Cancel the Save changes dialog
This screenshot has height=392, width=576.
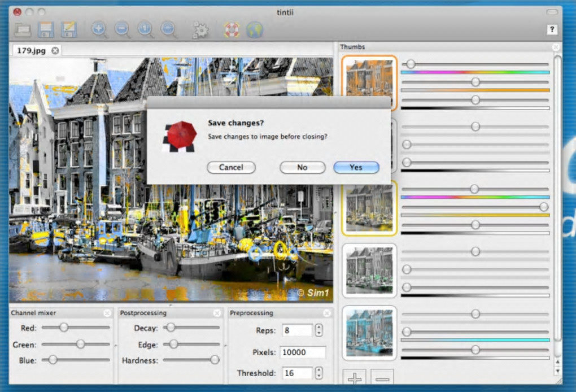(231, 167)
